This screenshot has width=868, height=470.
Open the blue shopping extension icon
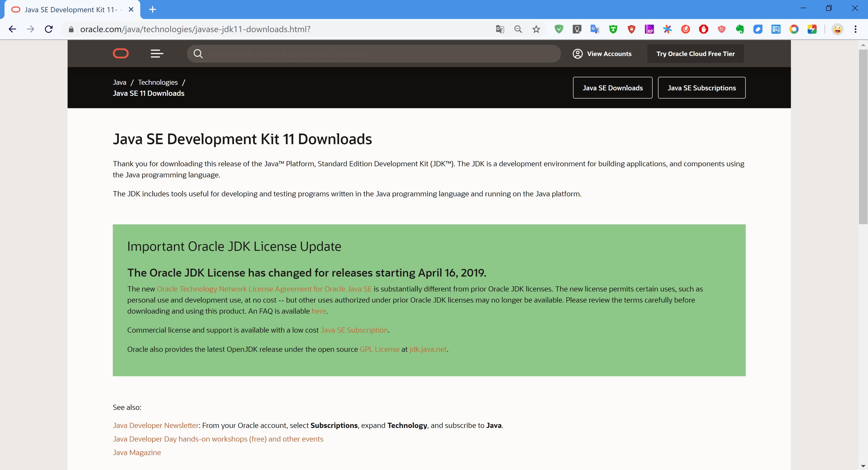click(x=776, y=29)
